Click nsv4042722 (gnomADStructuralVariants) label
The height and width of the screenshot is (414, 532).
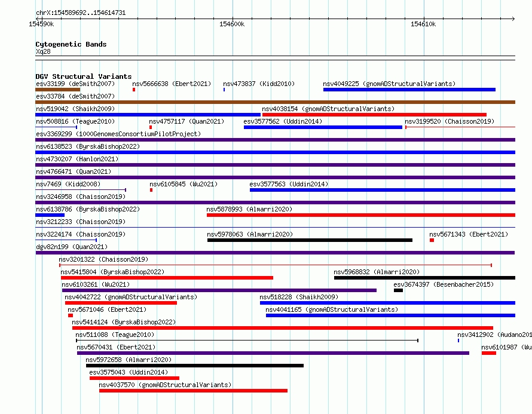(x=131, y=297)
